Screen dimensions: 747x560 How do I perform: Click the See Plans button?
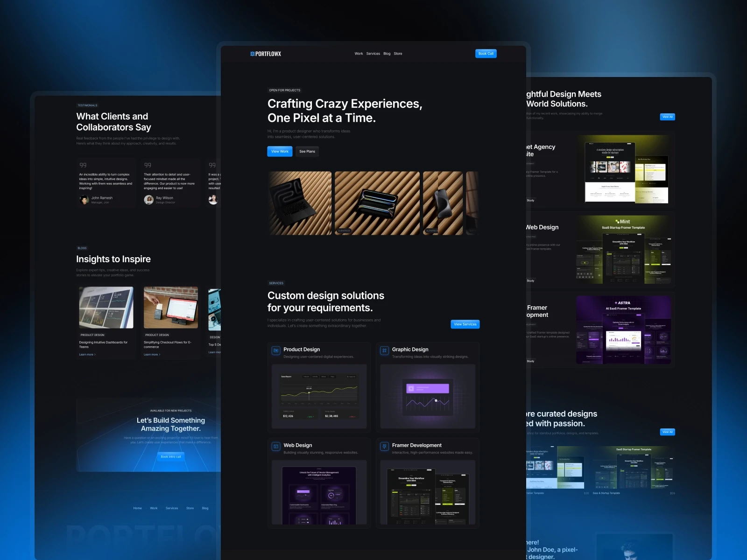click(307, 151)
